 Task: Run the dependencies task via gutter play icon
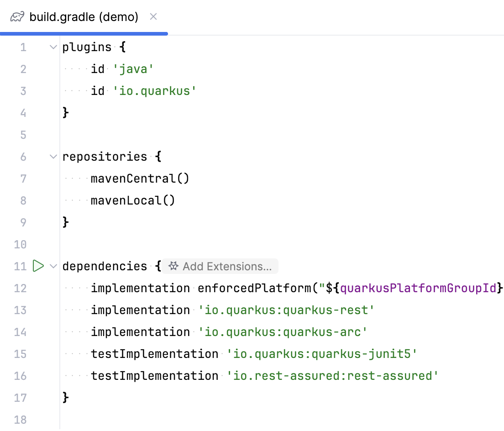click(x=39, y=266)
